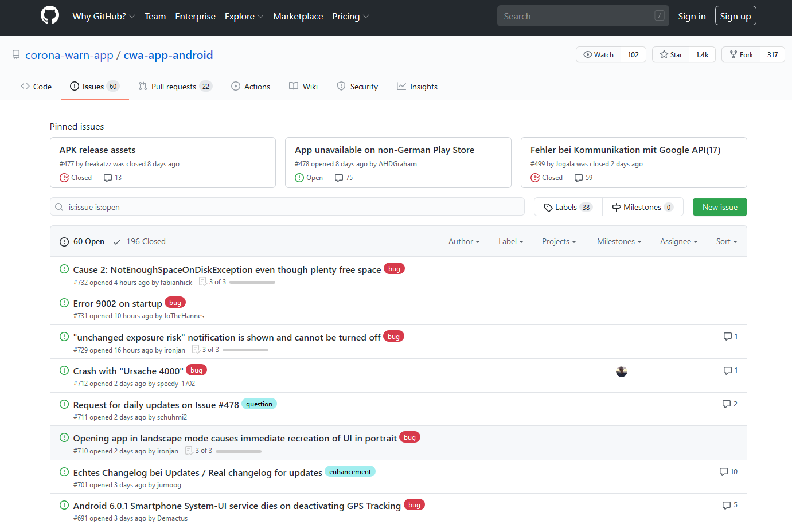The image size is (792, 532).
Task: Click the assignee avatar on issue #712
Action: [x=622, y=371]
